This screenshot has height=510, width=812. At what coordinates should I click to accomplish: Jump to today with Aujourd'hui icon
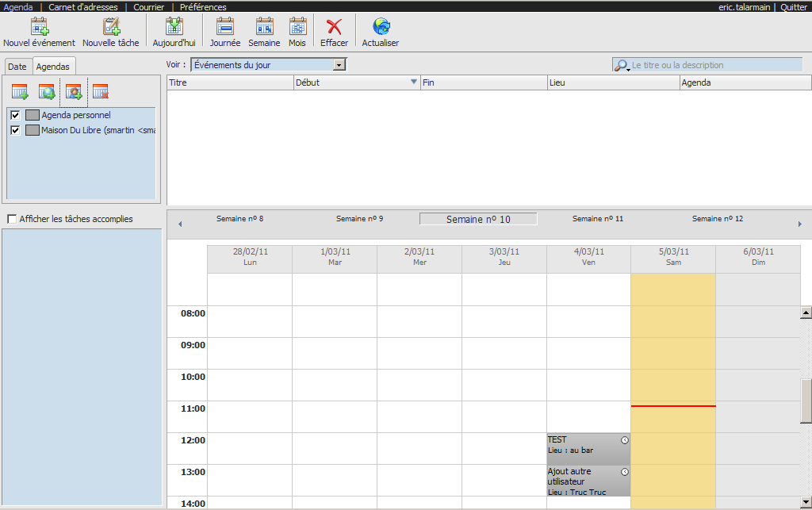(x=174, y=27)
